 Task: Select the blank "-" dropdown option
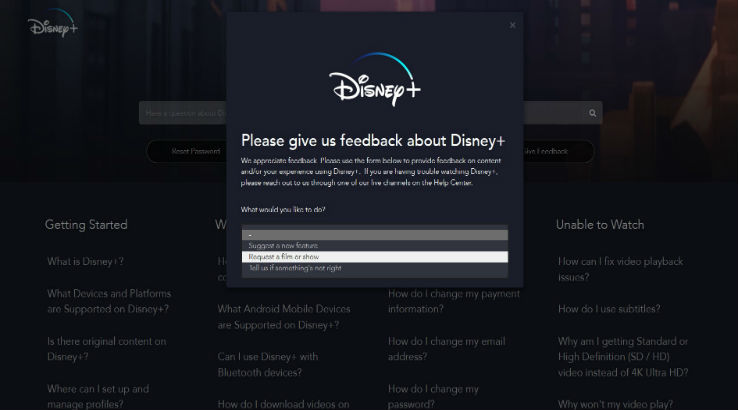[x=374, y=235]
